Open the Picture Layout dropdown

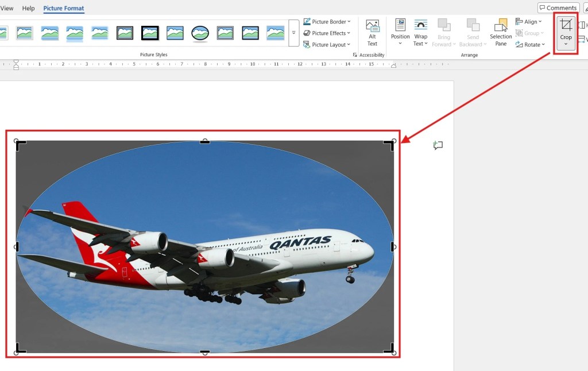pyautogui.click(x=327, y=44)
